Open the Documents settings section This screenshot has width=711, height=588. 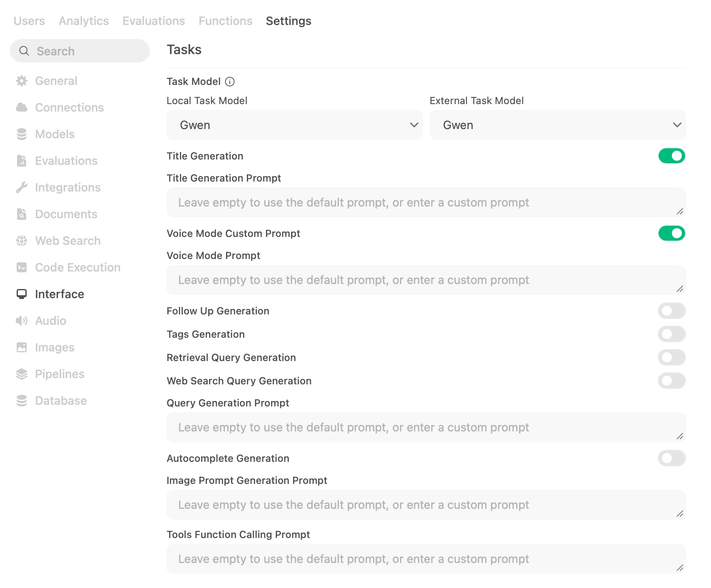pos(66,214)
